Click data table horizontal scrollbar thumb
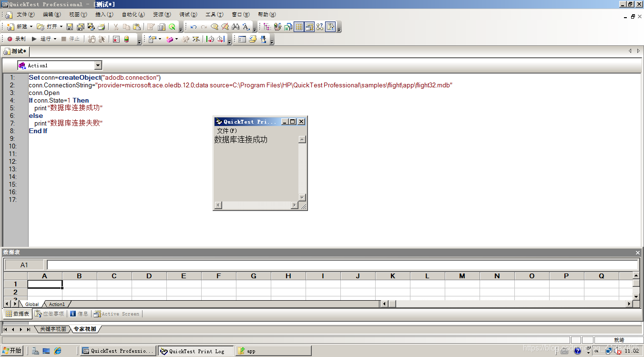 (x=392, y=304)
